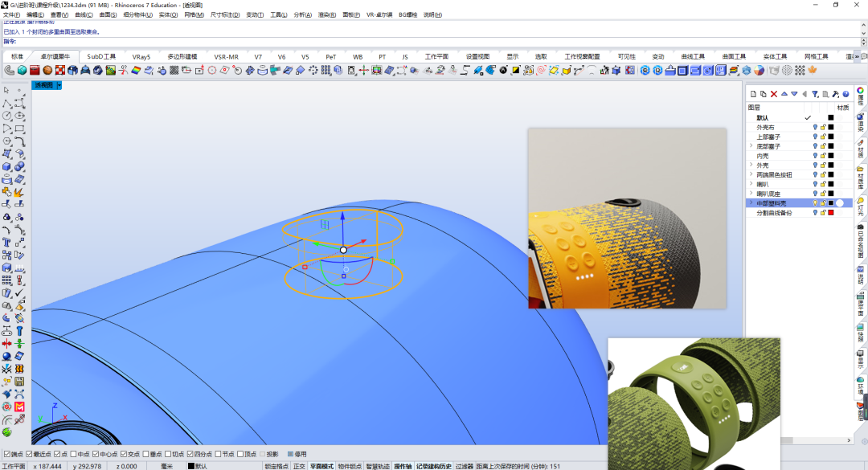The image size is (868, 470).
Task: Enable the 垂点 object snap checkbox
Action: pyautogui.click(x=145, y=454)
